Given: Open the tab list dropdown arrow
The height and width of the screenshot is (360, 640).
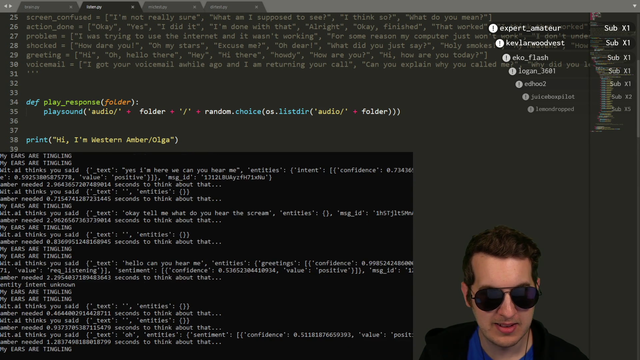Looking at the screenshot, I should coord(634,6).
